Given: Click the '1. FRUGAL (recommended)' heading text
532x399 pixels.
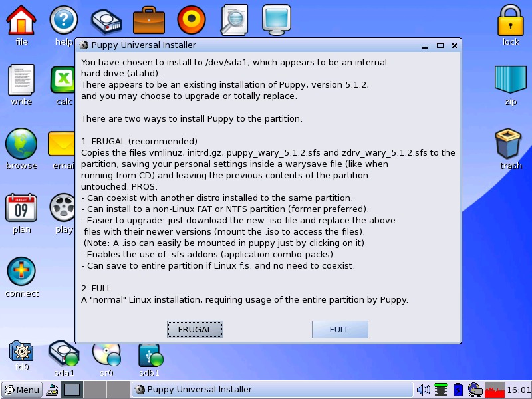Looking at the screenshot, I should [139, 142].
